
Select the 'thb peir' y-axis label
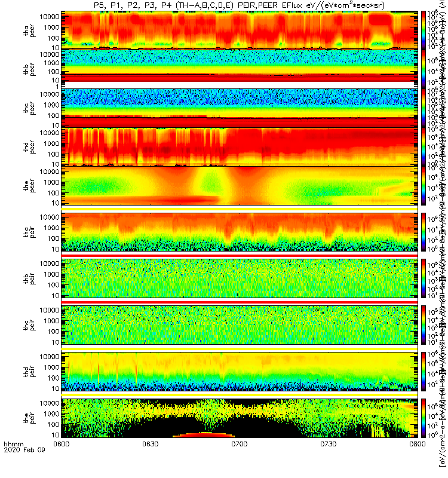(29, 278)
